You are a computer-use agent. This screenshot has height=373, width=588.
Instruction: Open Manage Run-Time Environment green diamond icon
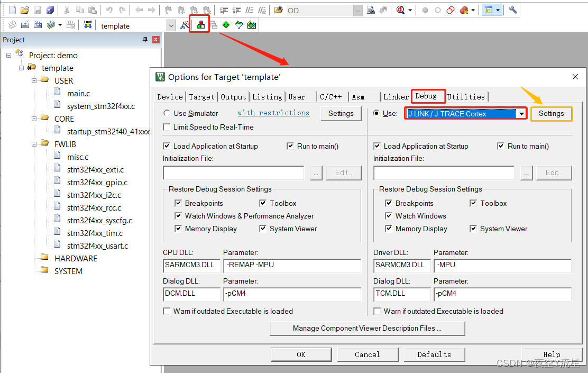tap(226, 25)
